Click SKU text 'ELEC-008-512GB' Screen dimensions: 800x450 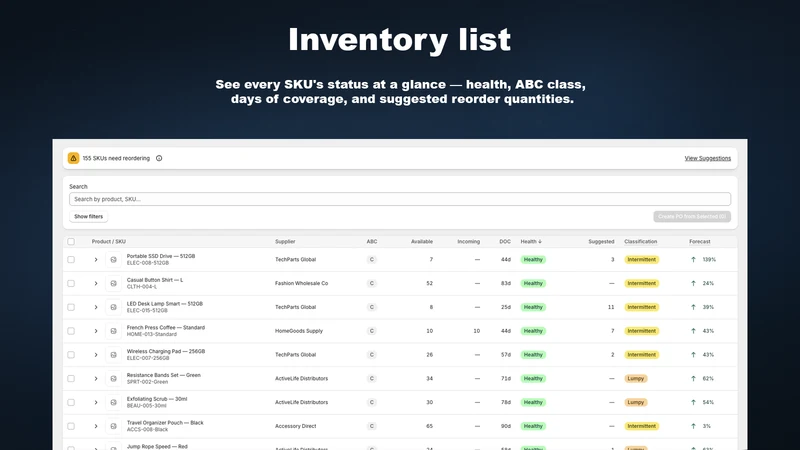click(147, 263)
